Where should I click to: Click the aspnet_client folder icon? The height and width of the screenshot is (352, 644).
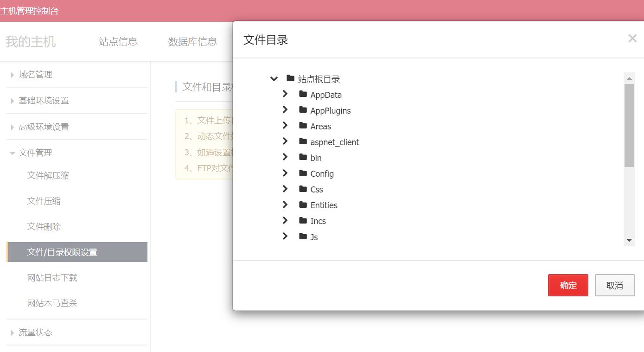[x=303, y=142]
